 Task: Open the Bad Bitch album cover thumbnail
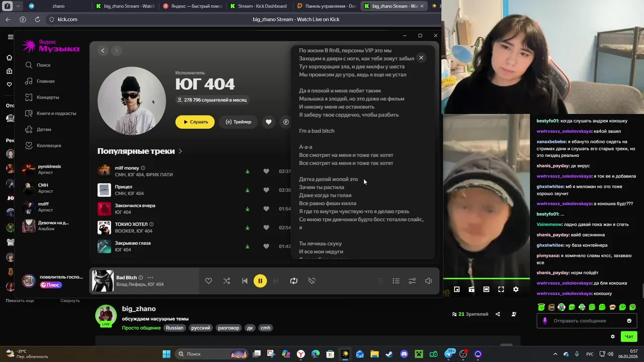(103, 281)
